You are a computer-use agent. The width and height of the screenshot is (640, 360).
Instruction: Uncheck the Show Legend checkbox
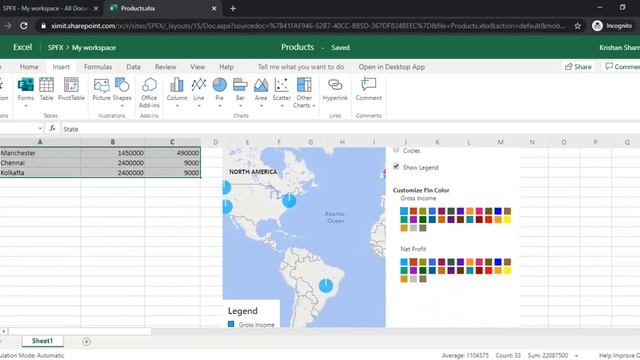click(x=396, y=167)
